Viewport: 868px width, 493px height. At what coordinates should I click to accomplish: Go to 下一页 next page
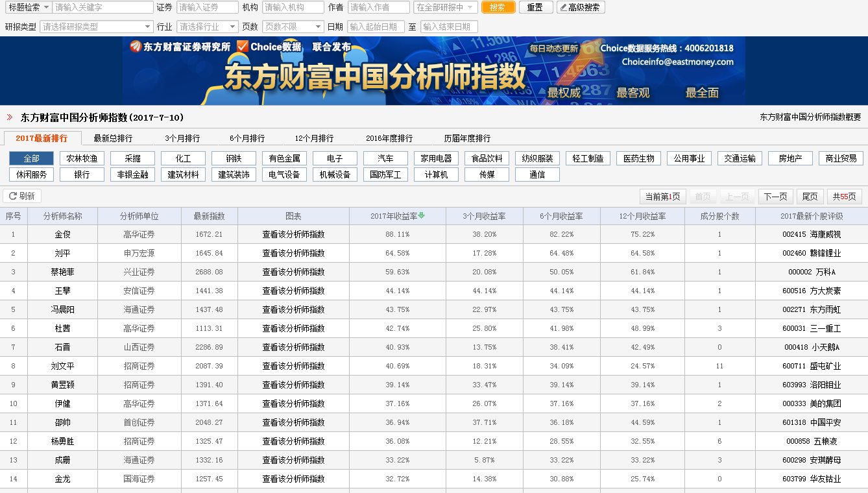[x=776, y=197]
